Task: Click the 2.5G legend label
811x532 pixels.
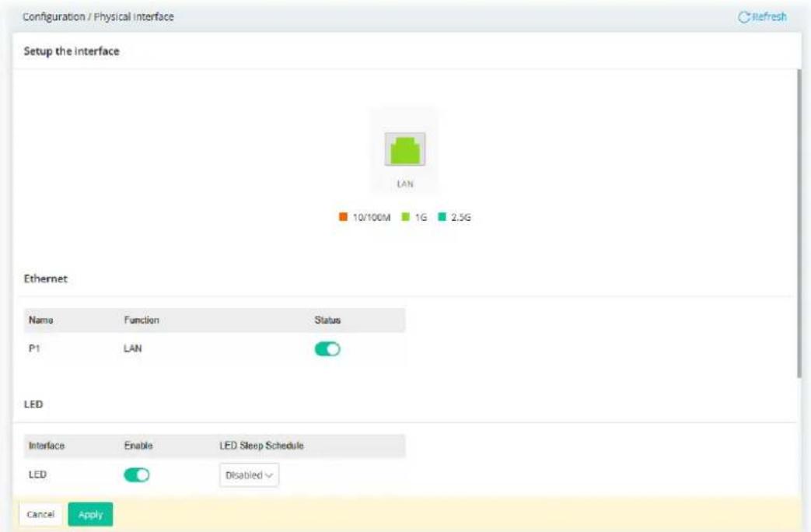Action: click(x=461, y=217)
